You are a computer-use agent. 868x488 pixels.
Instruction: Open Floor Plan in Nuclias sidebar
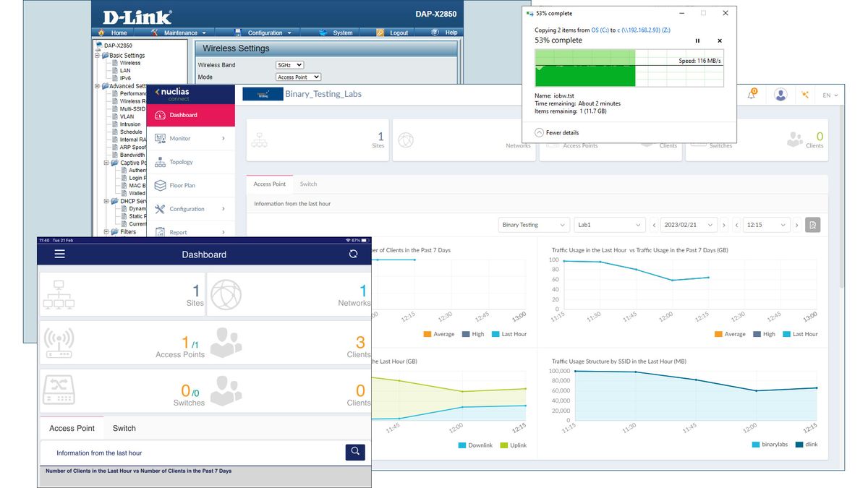tap(191, 185)
